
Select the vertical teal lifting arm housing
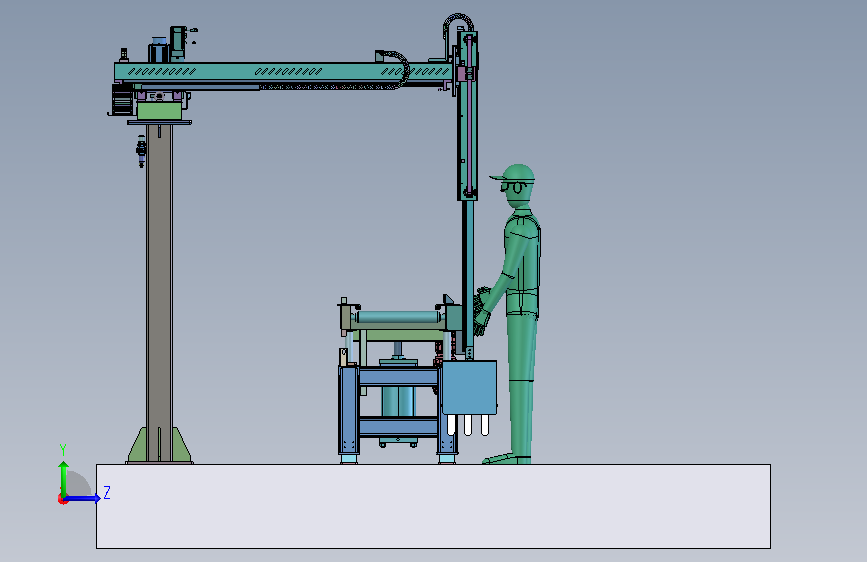tap(467, 116)
